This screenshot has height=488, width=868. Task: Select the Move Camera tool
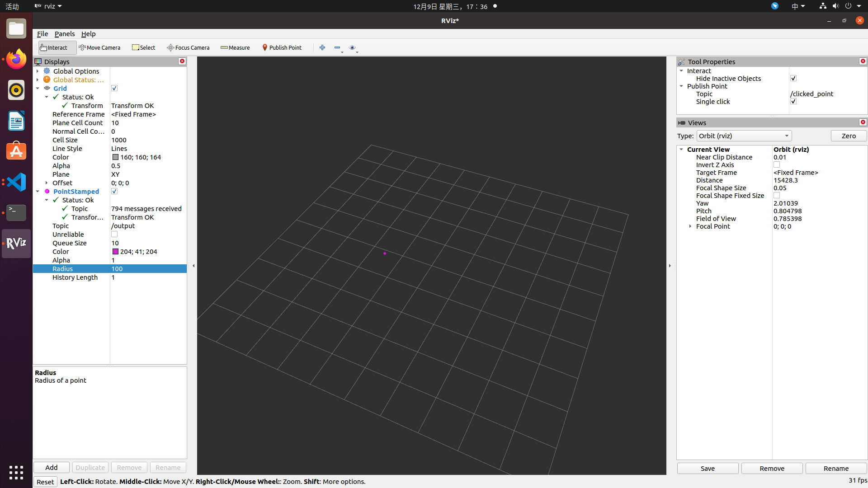[x=99, y=47]
